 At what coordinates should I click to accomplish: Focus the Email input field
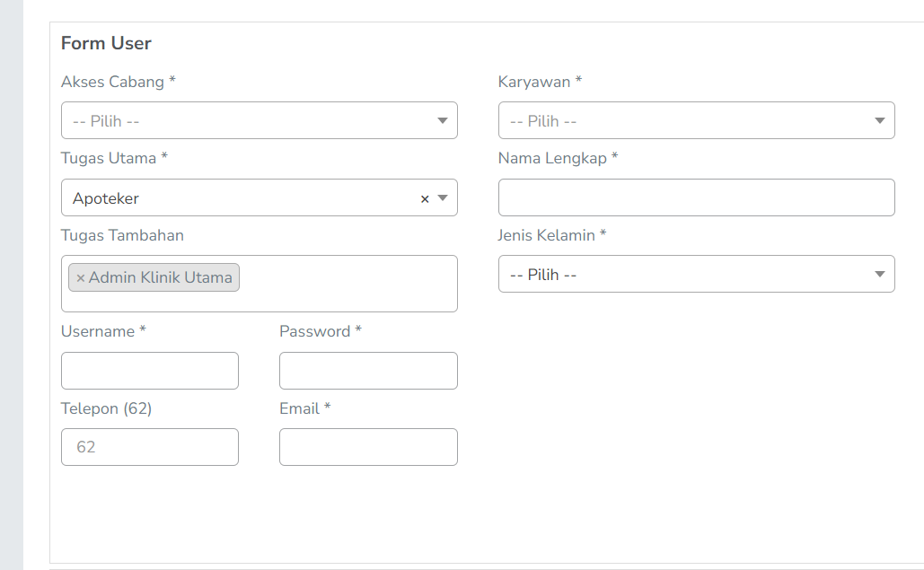pos(368,447)
